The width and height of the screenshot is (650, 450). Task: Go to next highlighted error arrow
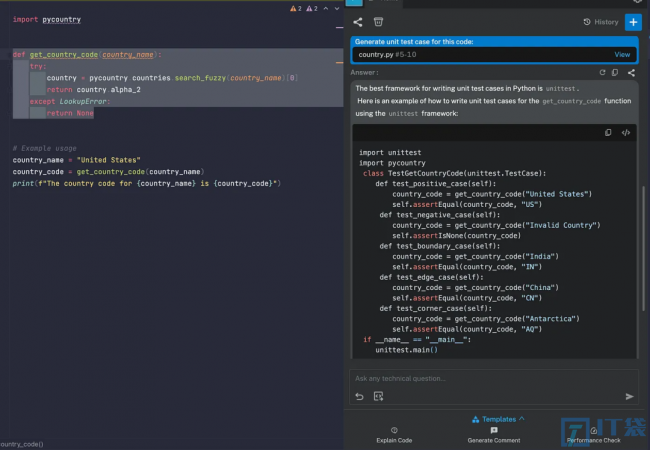click(337, 8)
